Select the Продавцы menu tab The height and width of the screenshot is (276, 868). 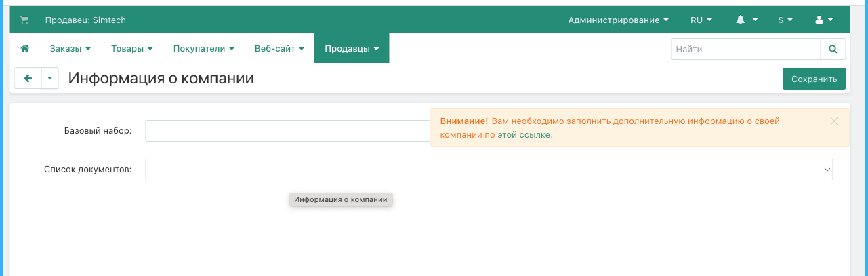click(x=351, y=49)
